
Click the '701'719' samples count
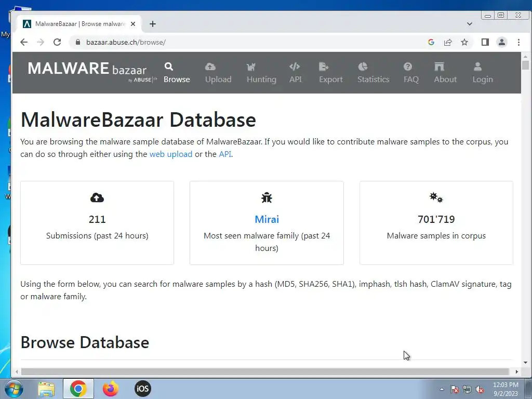click(436, 219)
